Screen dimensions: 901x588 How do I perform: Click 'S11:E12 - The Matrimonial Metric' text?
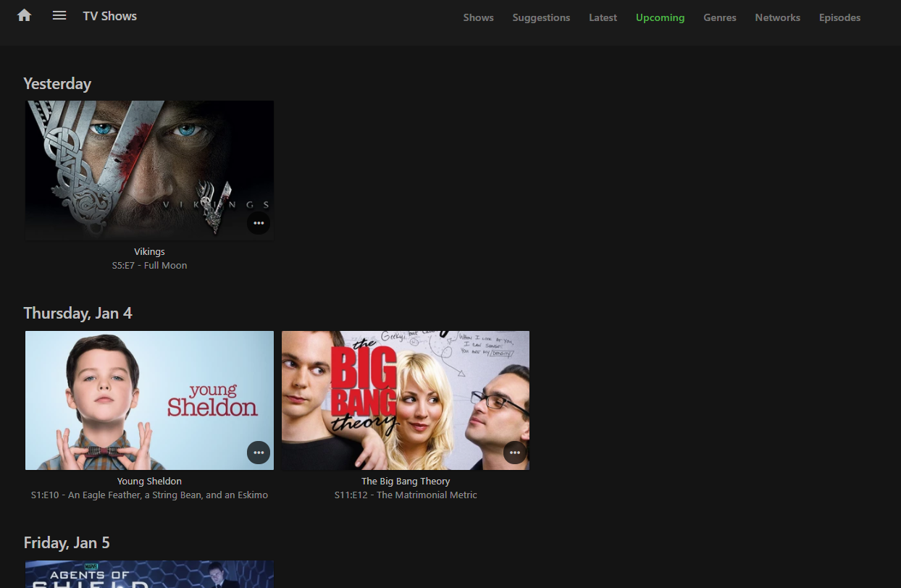point(406,495)
